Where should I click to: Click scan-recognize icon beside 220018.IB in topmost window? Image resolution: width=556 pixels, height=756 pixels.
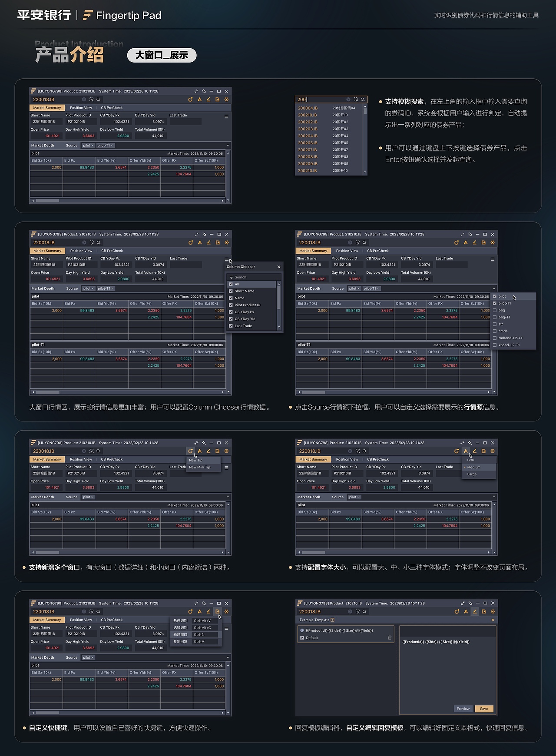coord(91,99)
